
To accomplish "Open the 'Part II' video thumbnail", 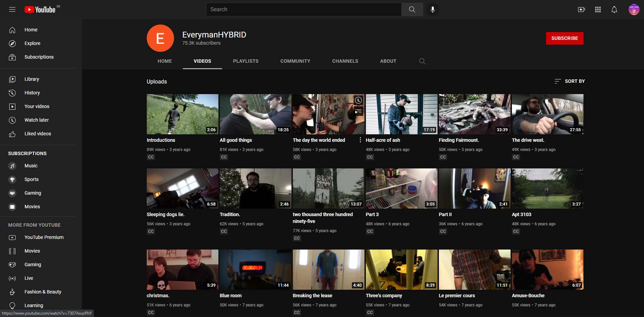I will tap(475, 188).
